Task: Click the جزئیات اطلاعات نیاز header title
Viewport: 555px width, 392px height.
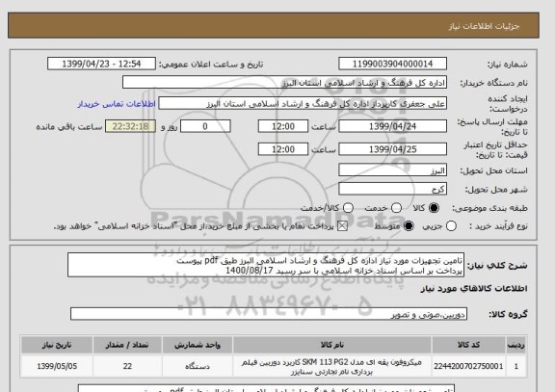Action: coord(484,27)
